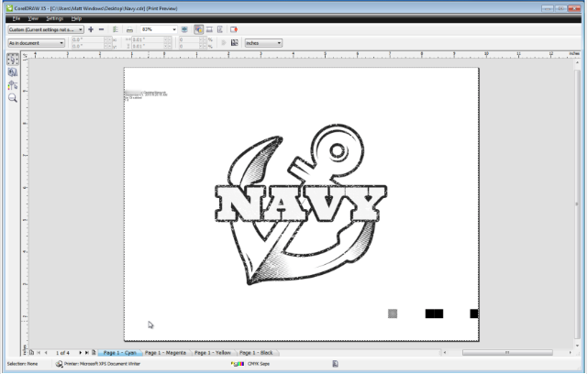Click the vertical scrollbar up arrow

coord(578,62)
